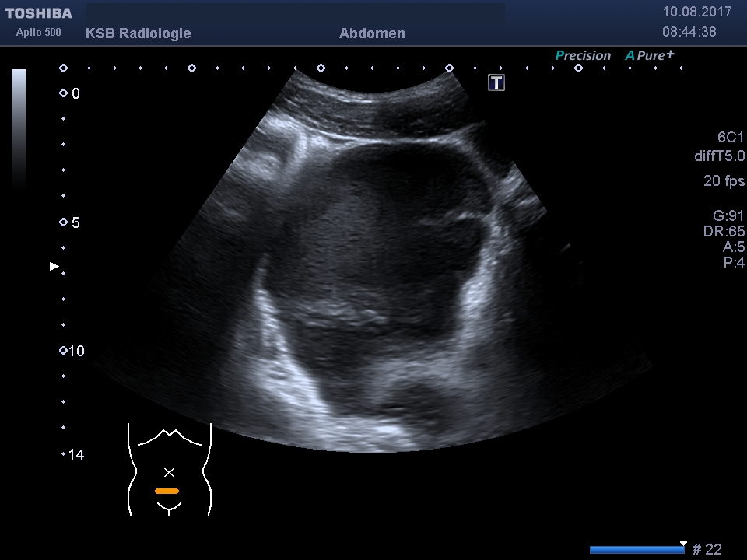Image resolution: width=747 pixels, height=560 pixels.
Task: Click the depth scale 0 marker
Action: point(69,93)
